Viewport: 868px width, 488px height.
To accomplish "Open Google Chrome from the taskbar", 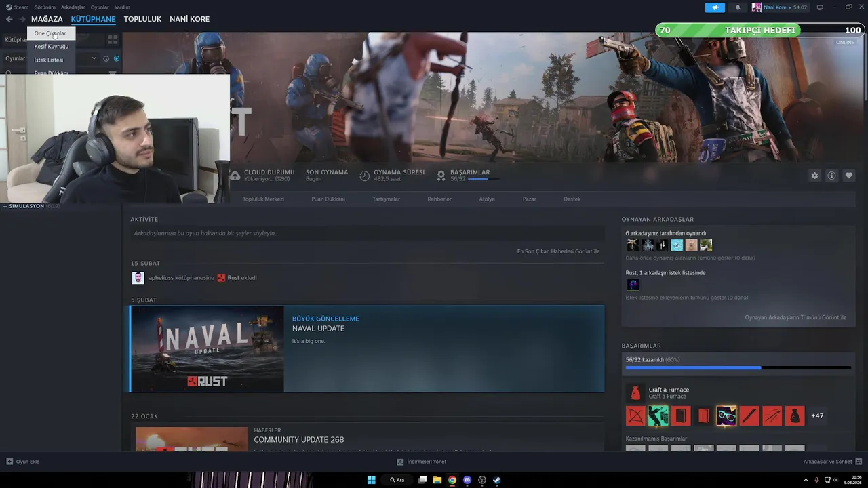I will pos(452,480).
